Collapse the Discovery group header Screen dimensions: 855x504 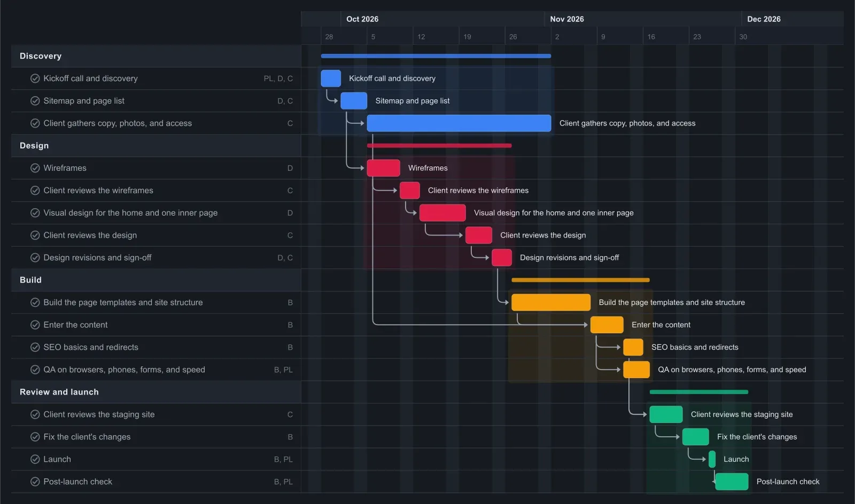(x=156, y=56)
